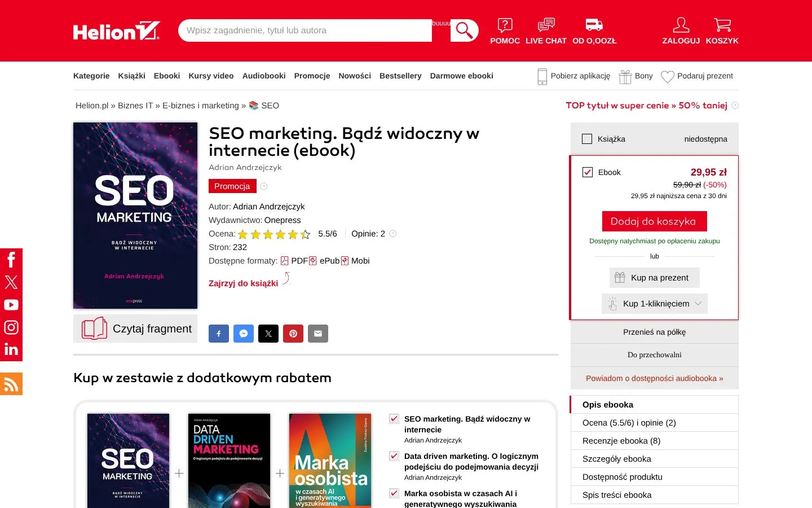Expand the info icon next to Promocja
Viewport: 812px width, 508px height.
pos(263,186)
